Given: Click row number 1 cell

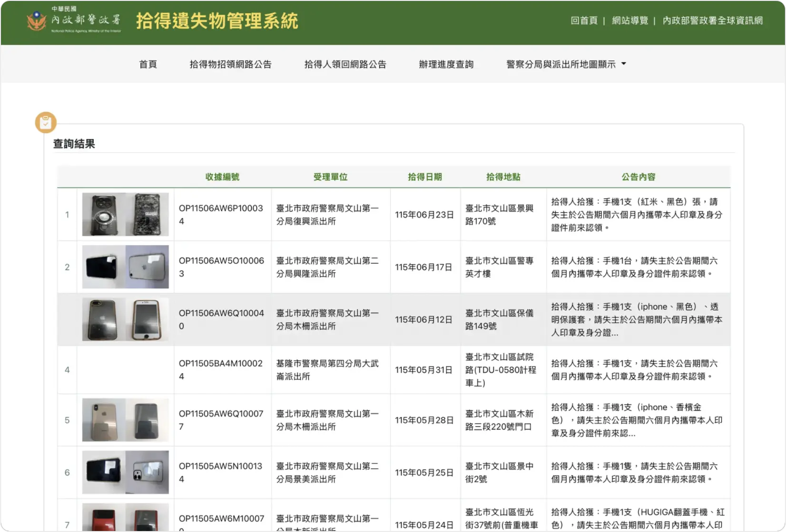Looking at the screenshot, I should 67,215.
